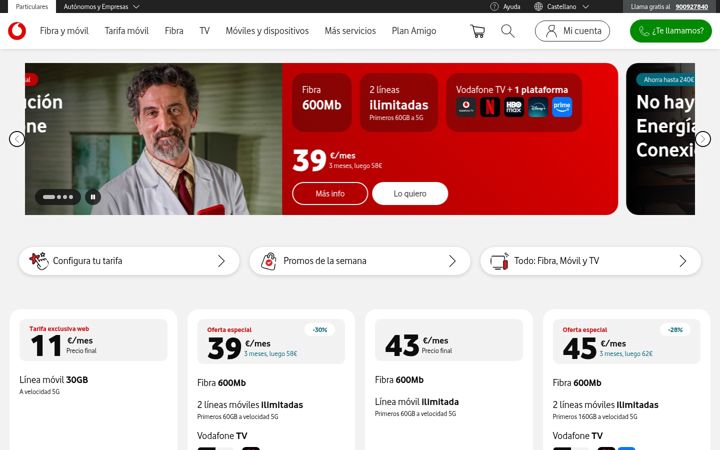Call the free number 900927840
720x450 pixels.
692,6
